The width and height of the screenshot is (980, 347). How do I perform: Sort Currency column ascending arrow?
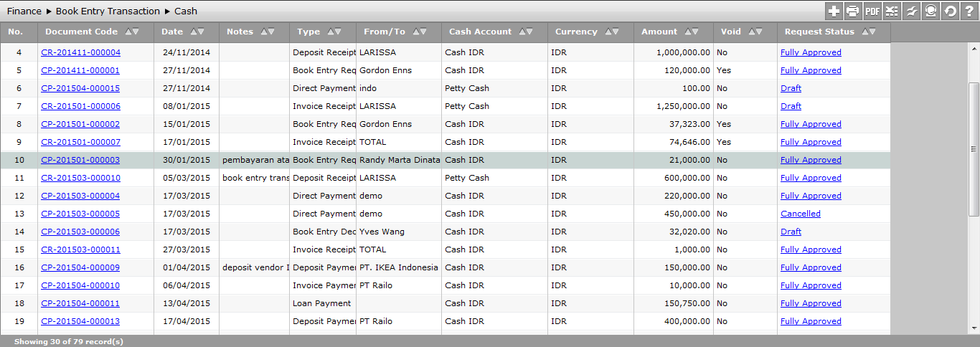pyautogui.click(x=608, y=32)
